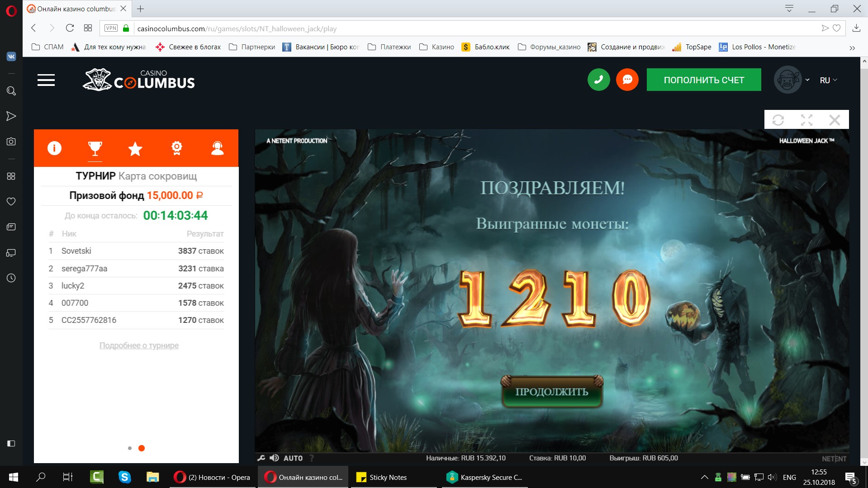The height and width of the screenshot is (488, 868).
Task: Open Kaspersky Secure Connection taskbar item
Action: (484, 477)
